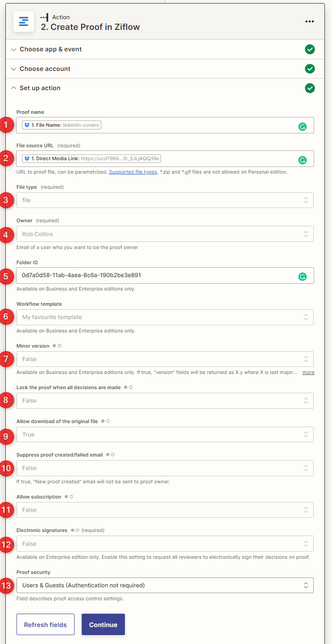The width and height of the screenshot is (332, 644).
Task: Click the Continue button
Action: click(103, 625)
